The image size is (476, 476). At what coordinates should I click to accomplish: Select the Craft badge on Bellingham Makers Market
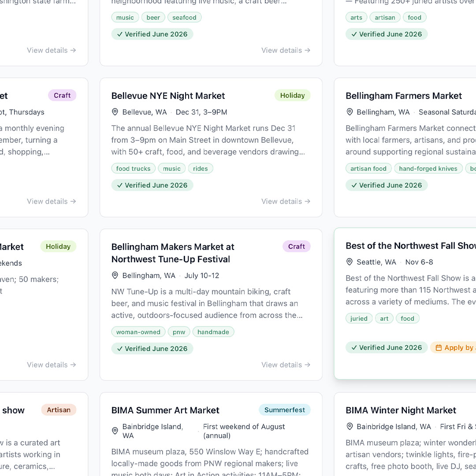[x=296, y=246]
